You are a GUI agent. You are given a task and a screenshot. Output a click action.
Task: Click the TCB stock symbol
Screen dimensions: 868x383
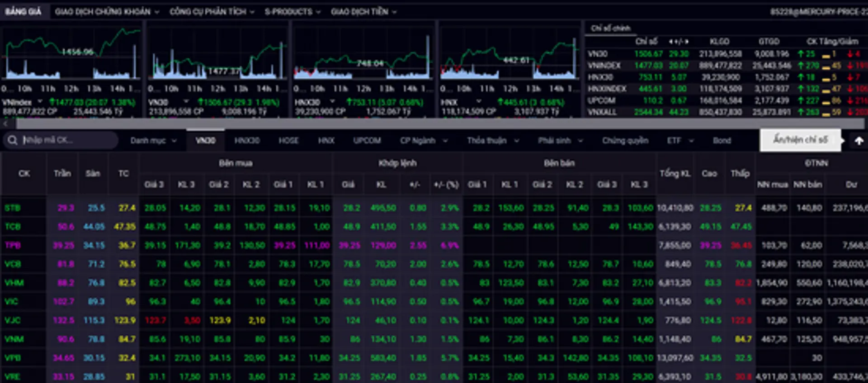(13, 227)
